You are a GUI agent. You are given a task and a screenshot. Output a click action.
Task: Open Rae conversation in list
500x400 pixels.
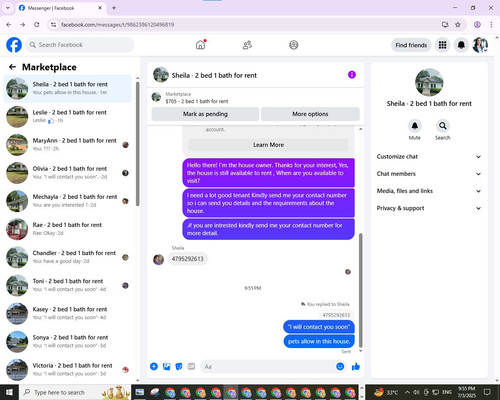(x=68, y=229)
